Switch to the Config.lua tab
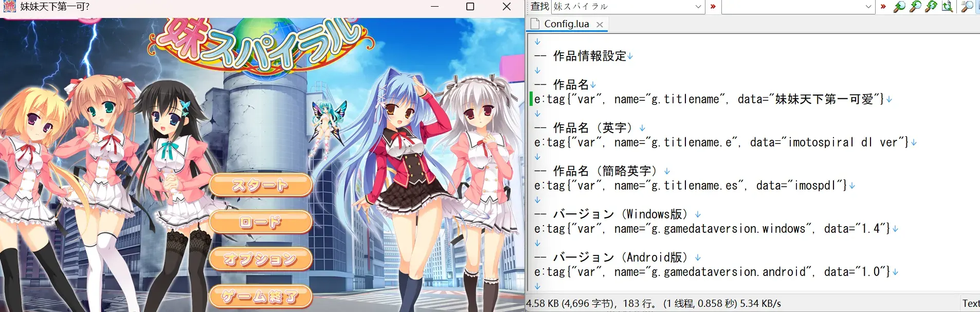980x312 pixels. 566,24
